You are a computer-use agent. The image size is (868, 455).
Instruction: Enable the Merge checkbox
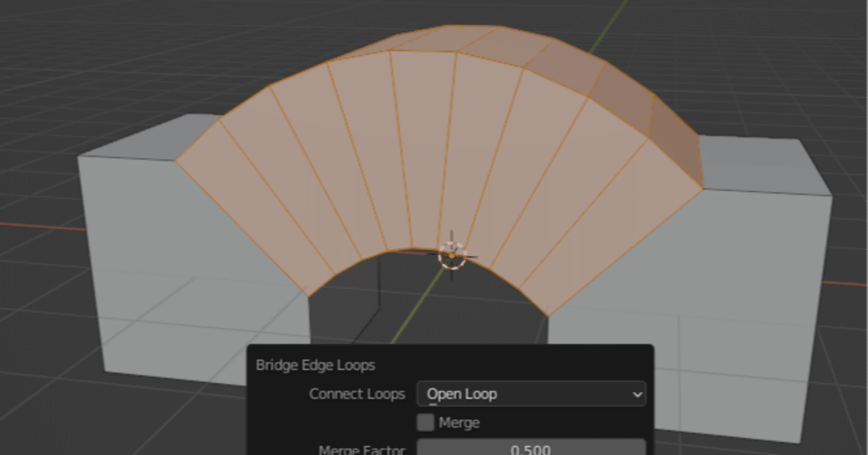point(427,422)
